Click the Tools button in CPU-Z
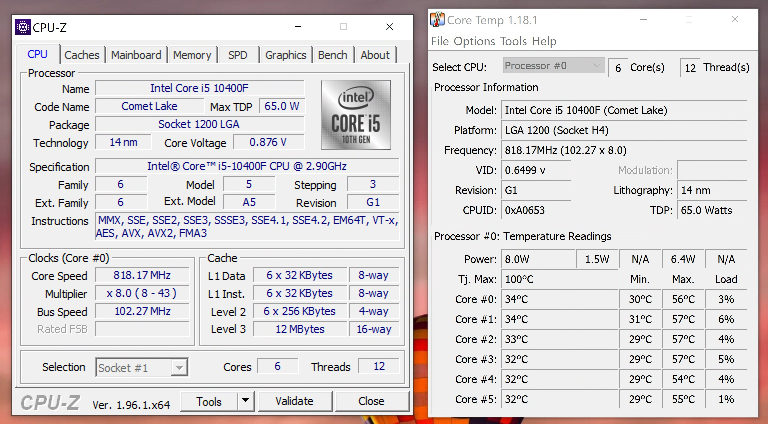Image resolution: width=768 pixels, height=424 pixels. (x=209, y=401)
